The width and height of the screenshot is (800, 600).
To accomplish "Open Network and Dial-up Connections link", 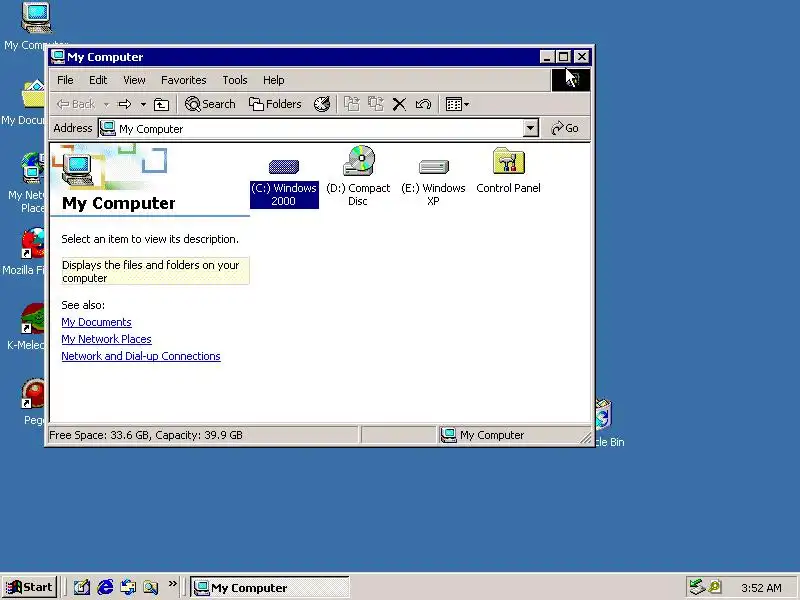I will click(141, 356).
